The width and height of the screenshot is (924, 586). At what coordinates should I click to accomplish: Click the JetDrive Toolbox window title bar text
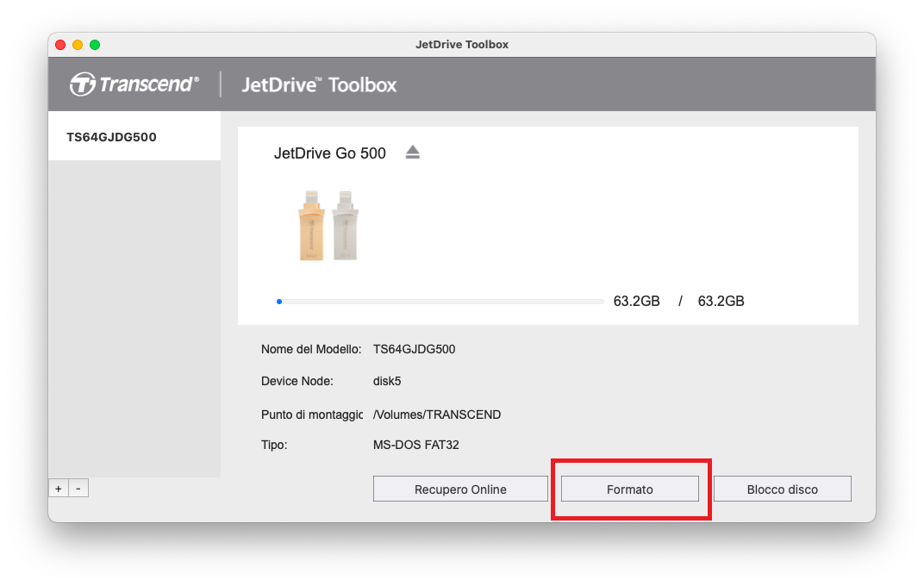click(x=462, y=45)
